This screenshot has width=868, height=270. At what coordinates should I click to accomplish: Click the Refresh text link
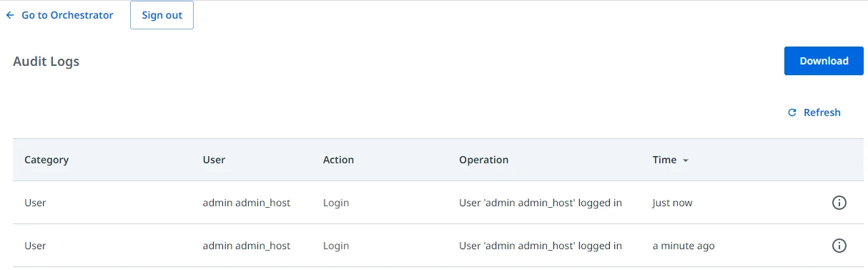[x=822, y=112]
